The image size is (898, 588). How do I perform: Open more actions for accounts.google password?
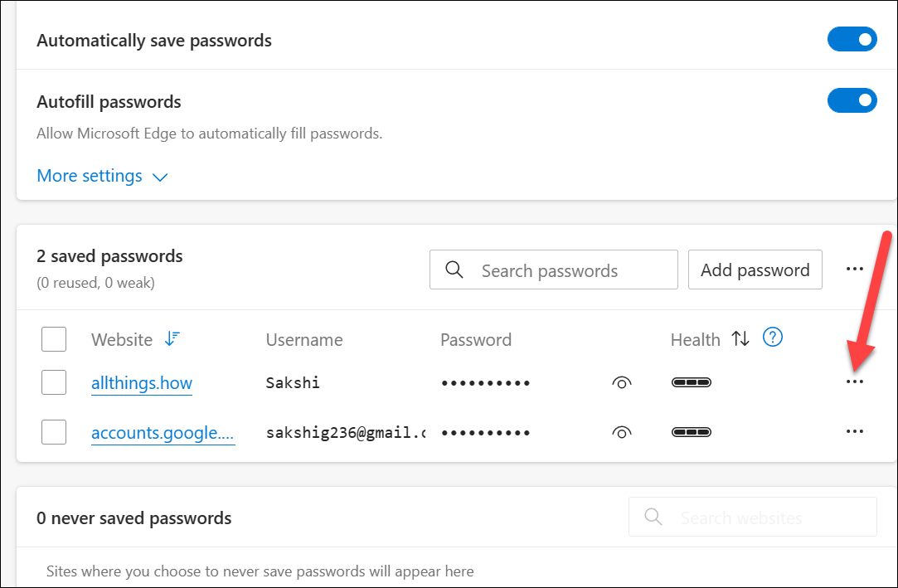pos(855,432)
